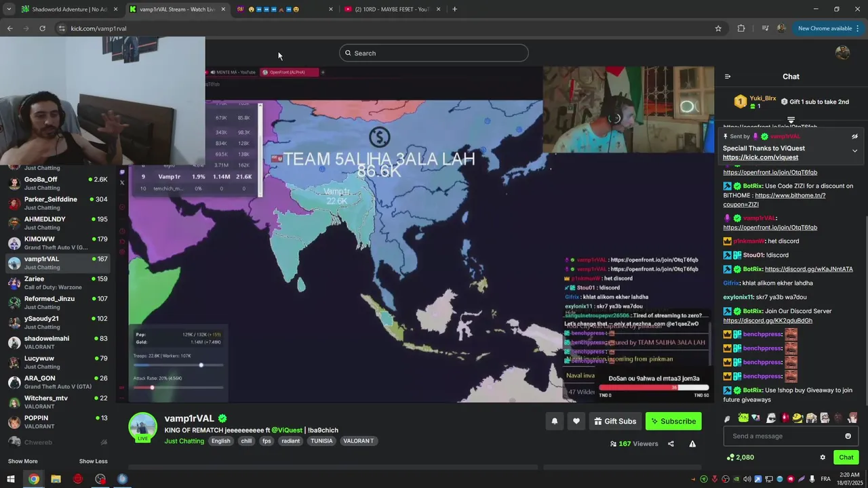868x488 pixels.
Task: Switch to the vamp1rVAL Stream tab
Action: pos(178,9)
